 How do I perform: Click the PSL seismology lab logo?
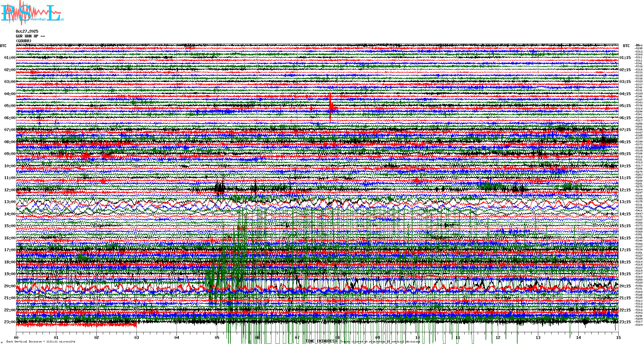(x=32, y=13)
